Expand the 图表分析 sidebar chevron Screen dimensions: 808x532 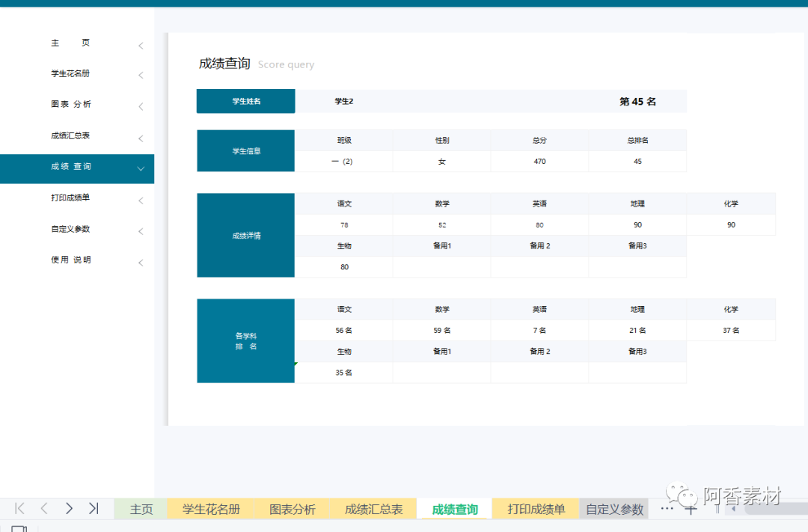point(141,107)
